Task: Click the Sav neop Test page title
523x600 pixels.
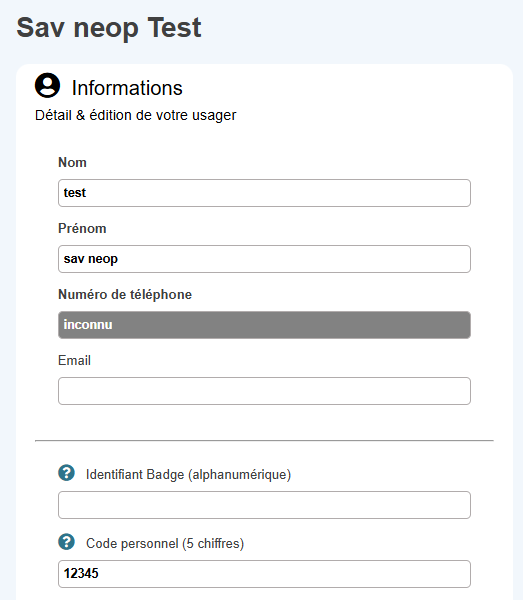Action: tap(109, 28)
